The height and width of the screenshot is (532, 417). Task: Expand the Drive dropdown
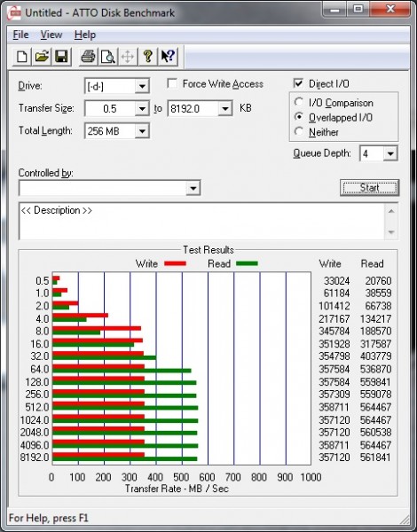pyautogui.click(x=142, y=86)
